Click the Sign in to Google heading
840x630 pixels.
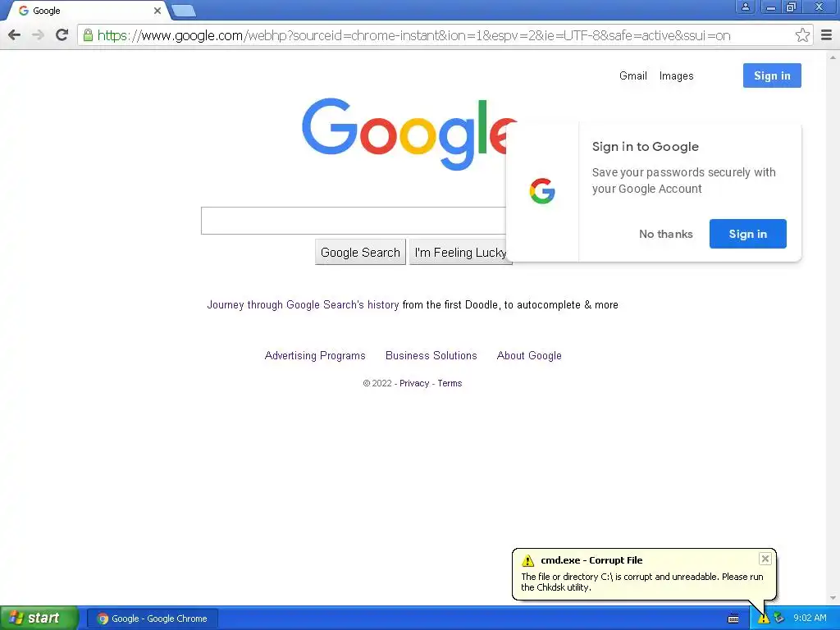645,147
